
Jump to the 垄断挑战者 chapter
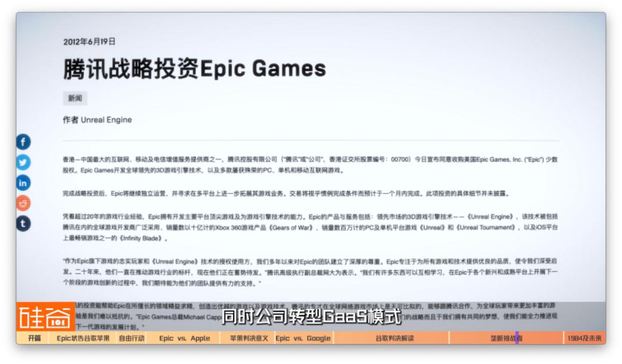(x=507, y=338)
